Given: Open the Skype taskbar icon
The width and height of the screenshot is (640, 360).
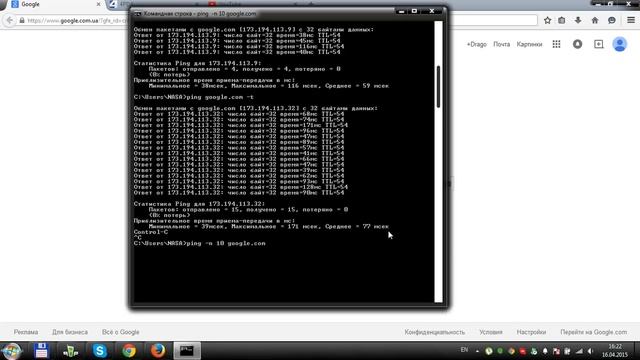Looking at the screenshot, I should click(100, 351).
